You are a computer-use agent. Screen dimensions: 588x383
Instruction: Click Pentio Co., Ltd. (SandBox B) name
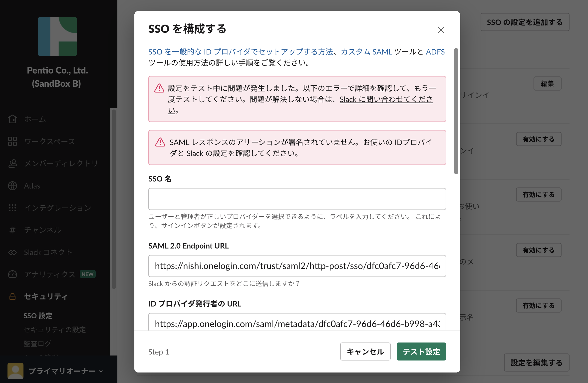57,77
